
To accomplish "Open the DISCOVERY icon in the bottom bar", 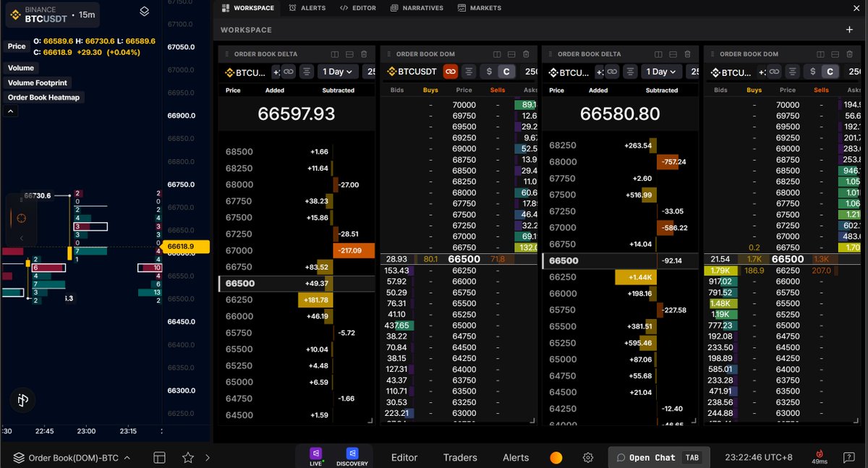I will coord(352,456).
